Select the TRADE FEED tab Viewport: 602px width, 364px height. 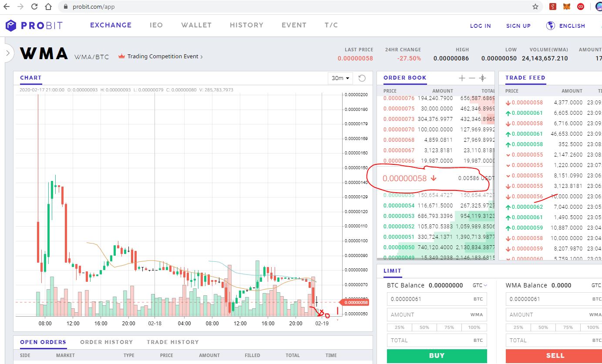coord(525,78)
